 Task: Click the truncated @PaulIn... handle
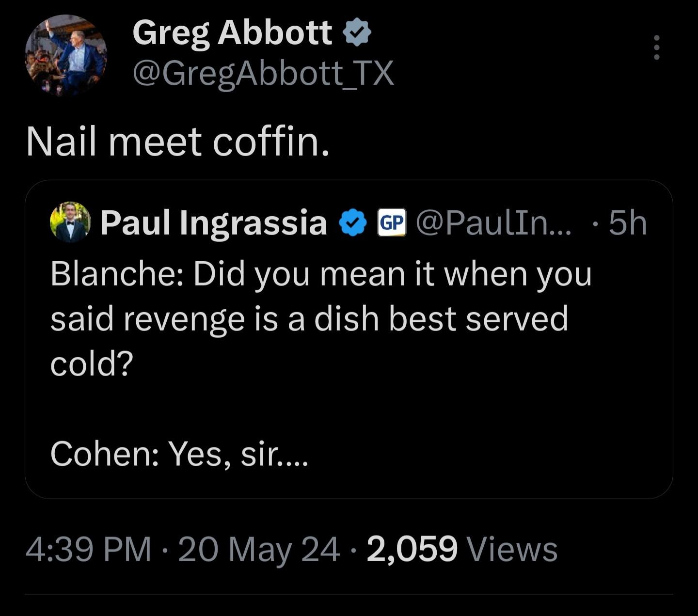pos(493,222)
